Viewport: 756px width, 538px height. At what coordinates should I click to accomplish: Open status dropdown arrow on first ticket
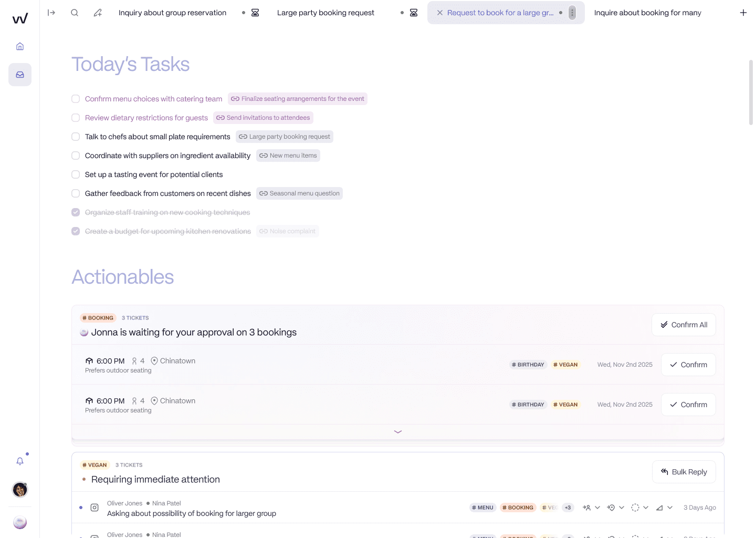click(646, 508)
